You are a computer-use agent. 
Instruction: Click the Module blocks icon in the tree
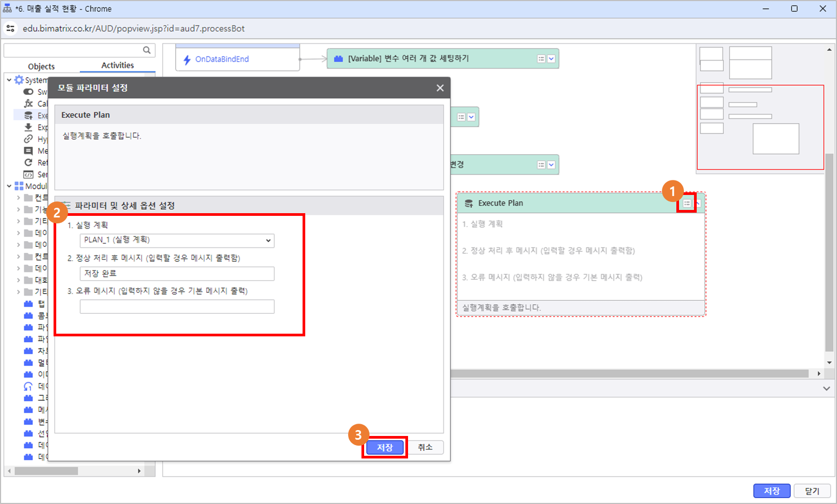point(19,186)
